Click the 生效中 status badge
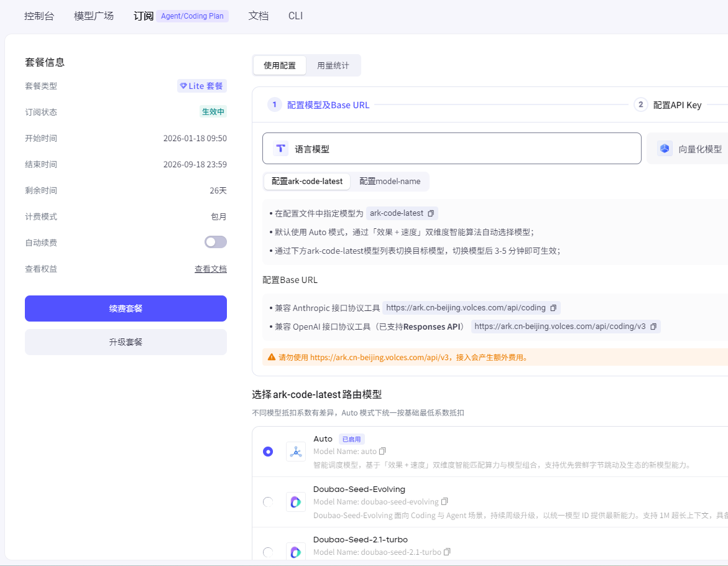Image resolution: width=728 pixels, height=566 pixels. 213,111
